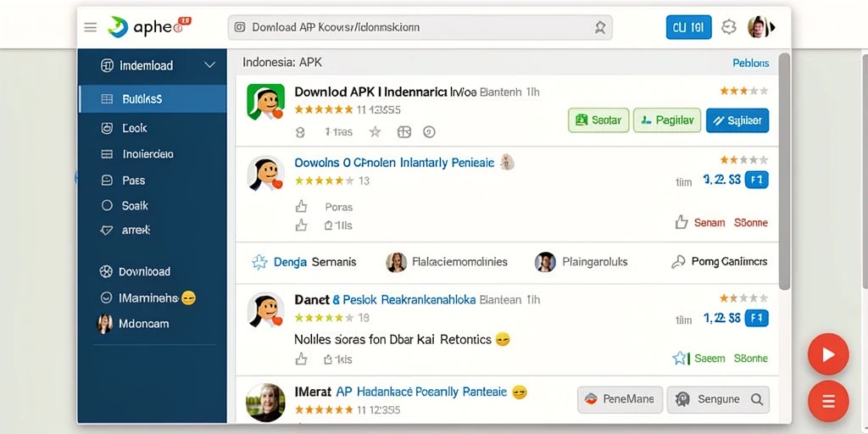Click the vertical scrollbar of results list
868x434 pixels.
[x=784, y=171]
